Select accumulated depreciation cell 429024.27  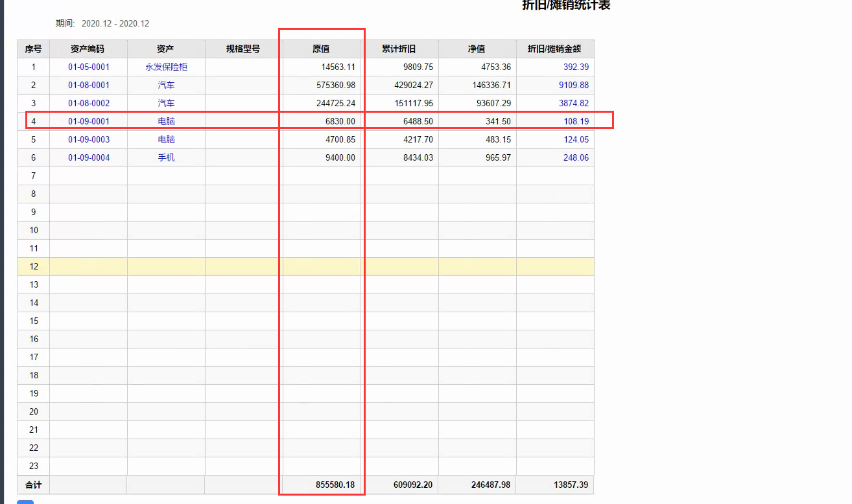coord(399,85)
